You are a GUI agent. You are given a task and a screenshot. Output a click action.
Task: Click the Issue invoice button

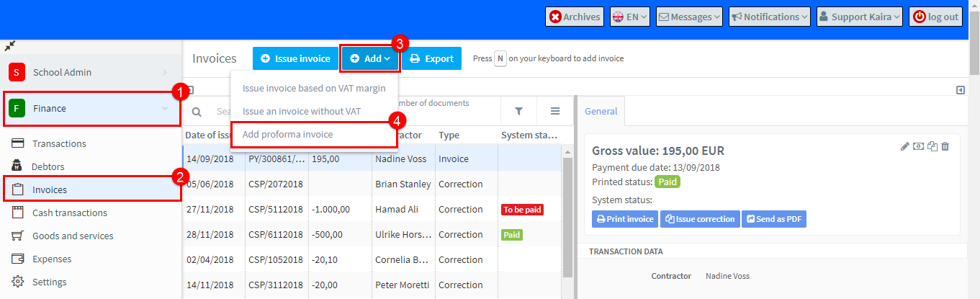(x=295, y=58)
